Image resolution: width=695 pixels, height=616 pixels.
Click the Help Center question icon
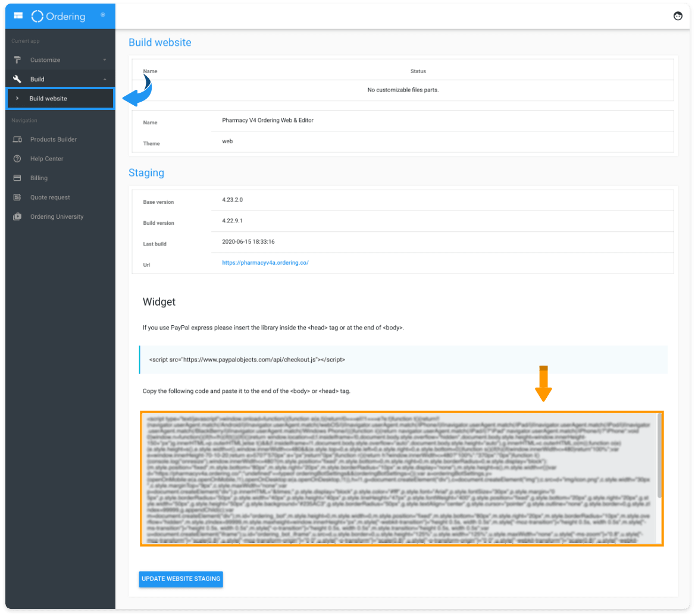[17, 159]
